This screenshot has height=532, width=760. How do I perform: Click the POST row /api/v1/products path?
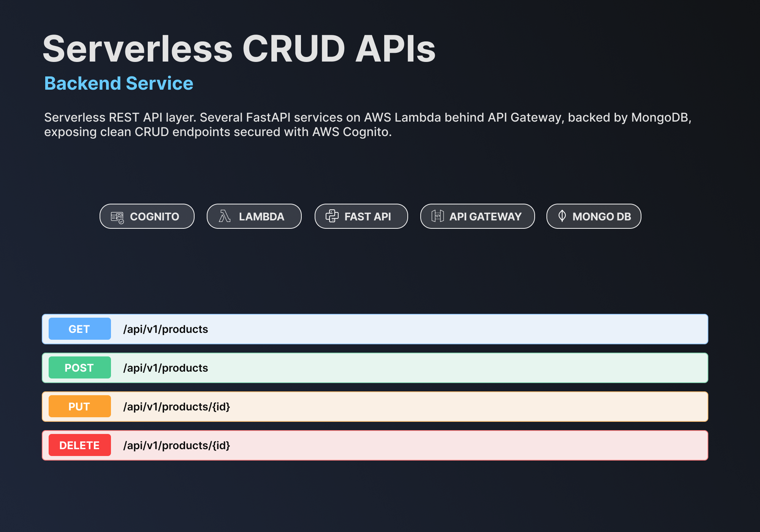(x=166, y=368)
